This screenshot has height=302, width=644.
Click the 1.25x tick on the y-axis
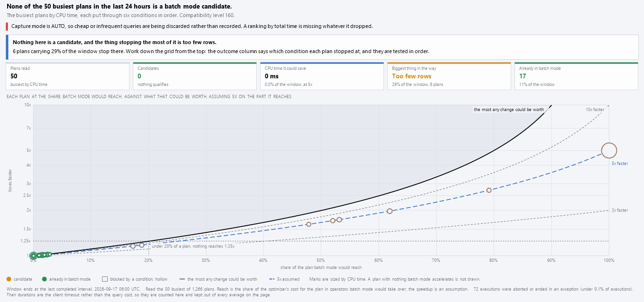click(x=25, y=241)
